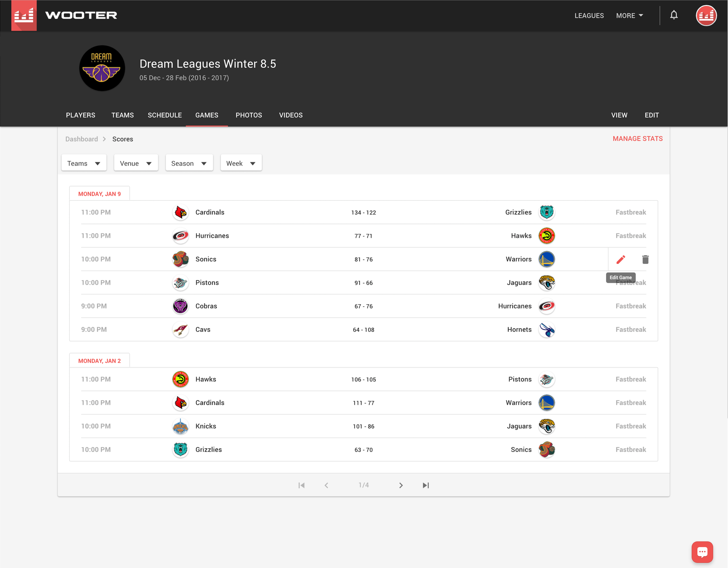This screenshot has height=568, width=728.
Task: Expand the Venue filter dropdown
Action: (x=136, y=163)
